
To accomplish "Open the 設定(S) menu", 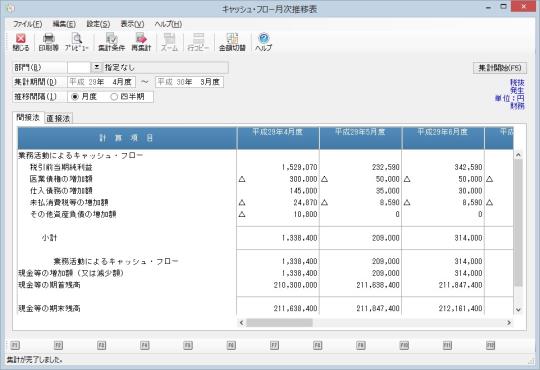I will coord(98,24).
